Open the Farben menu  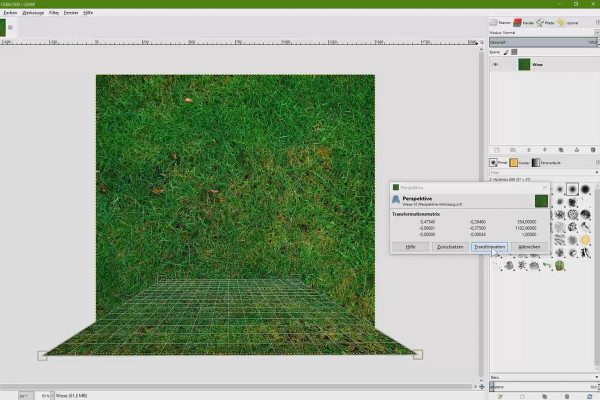click(10, 13)
